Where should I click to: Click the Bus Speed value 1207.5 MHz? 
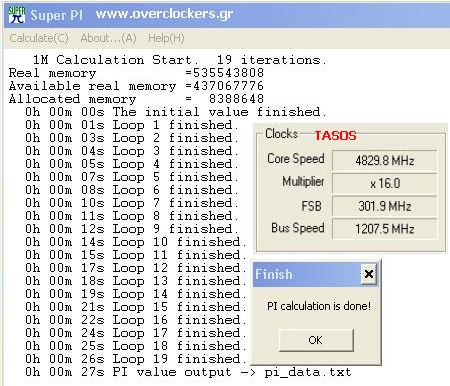tap(384, 229)
